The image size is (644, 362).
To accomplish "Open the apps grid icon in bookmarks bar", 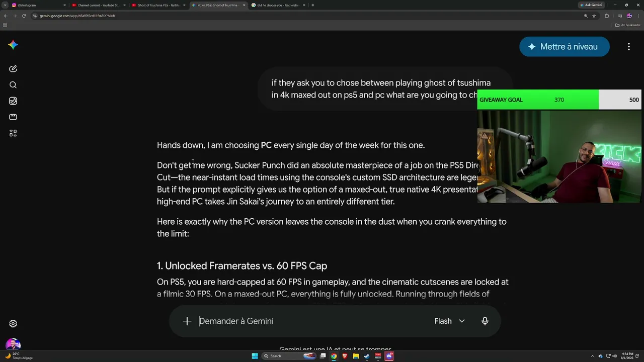I will pyautogui.click(x=5, y=25).
